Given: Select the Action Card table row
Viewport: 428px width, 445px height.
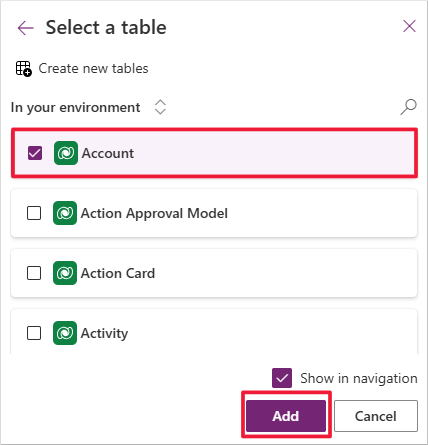Looking at the screenshot, I should 214,273.
